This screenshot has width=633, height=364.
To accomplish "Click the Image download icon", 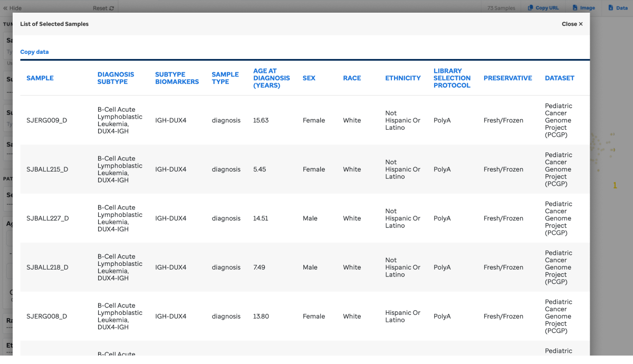I will click(576, 8).
